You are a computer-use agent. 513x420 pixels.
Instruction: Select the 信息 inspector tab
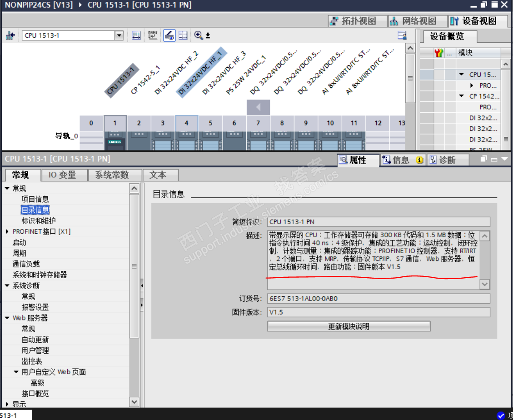point(403,160)
